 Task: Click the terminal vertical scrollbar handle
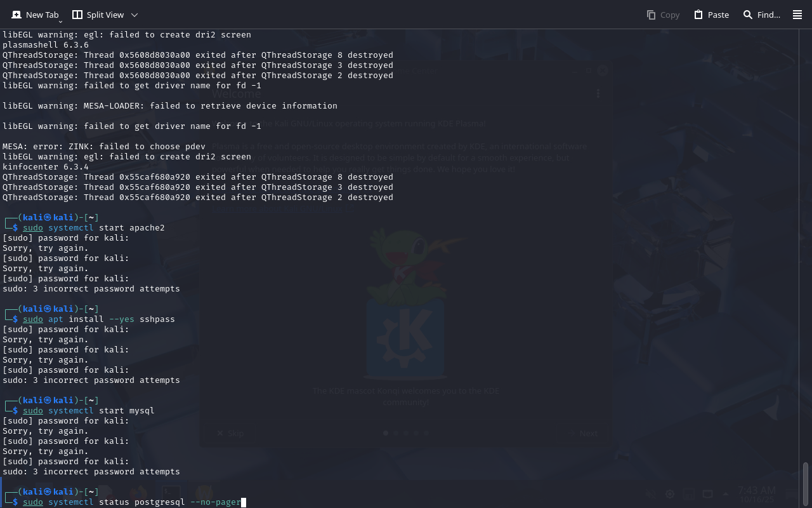click(x=806, y=485)
